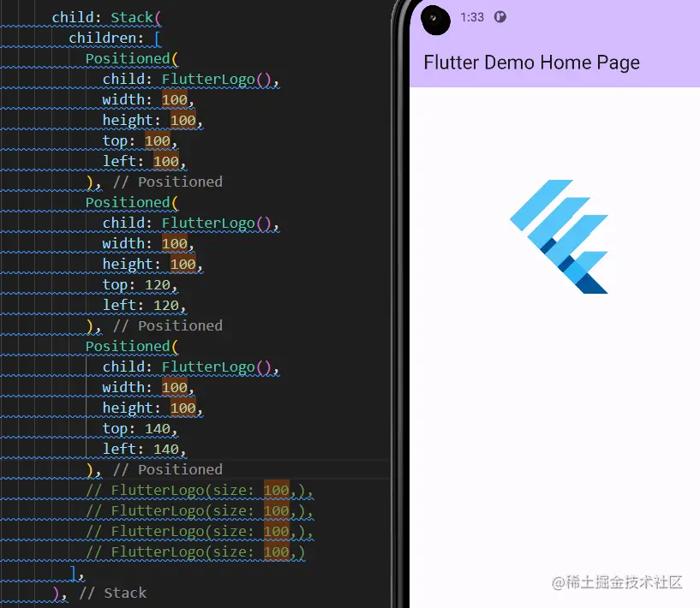This screenshot has height=608, width=700.
Task: Click the "top: 120," code line
Action: [141, 284]
